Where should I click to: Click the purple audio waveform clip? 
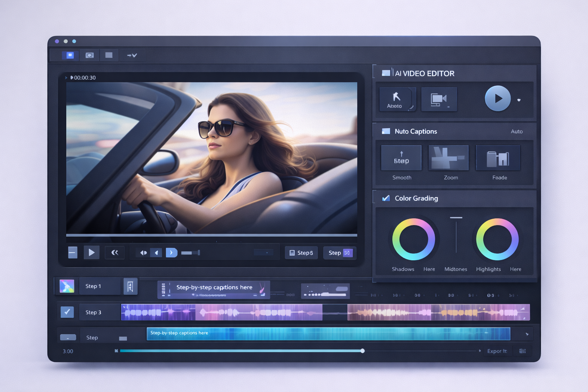click(x=222, y=312)
